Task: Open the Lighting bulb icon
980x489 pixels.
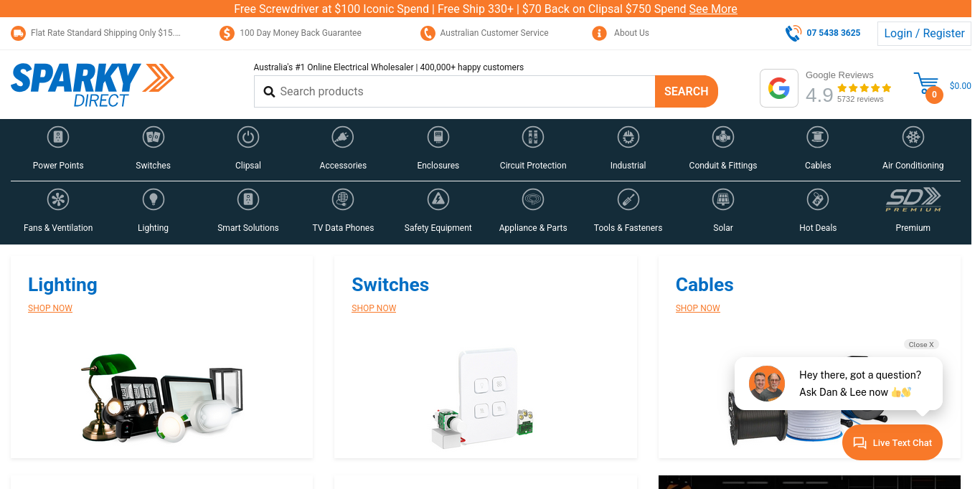Action: (153, 199)
